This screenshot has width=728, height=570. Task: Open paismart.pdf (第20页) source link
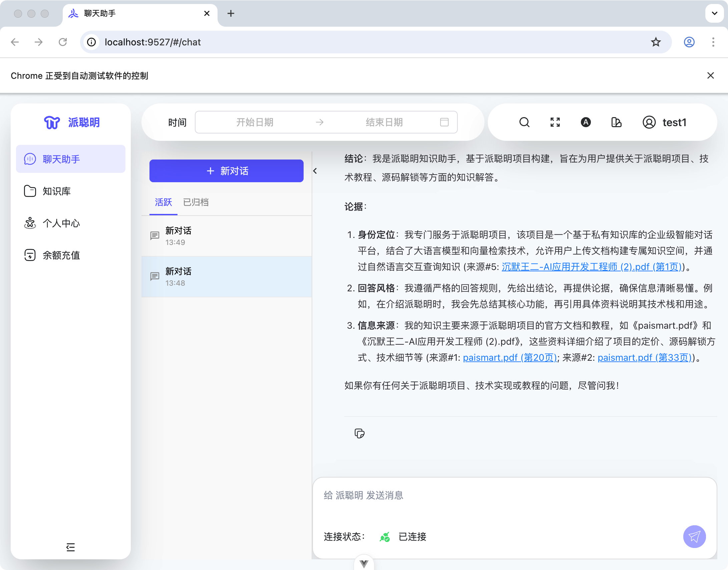(x=510, y=357)
